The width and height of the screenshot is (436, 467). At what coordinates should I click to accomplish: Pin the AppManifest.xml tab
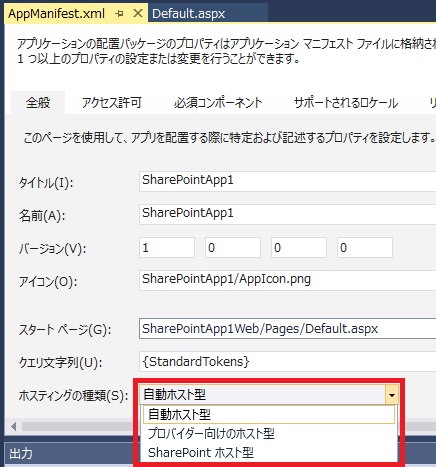click(x=119, y=14)
